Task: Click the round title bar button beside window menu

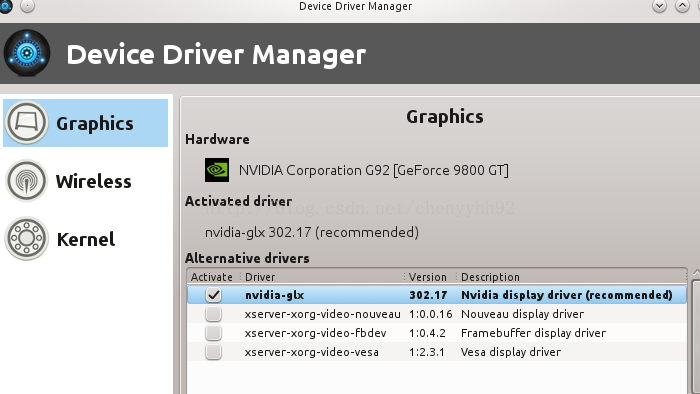Action: click(27, 6)
